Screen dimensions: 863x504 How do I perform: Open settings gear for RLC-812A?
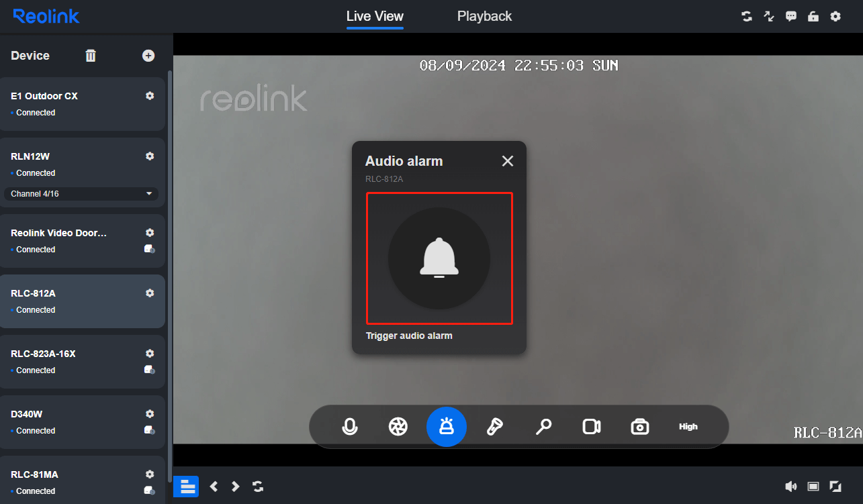[150, 293]
